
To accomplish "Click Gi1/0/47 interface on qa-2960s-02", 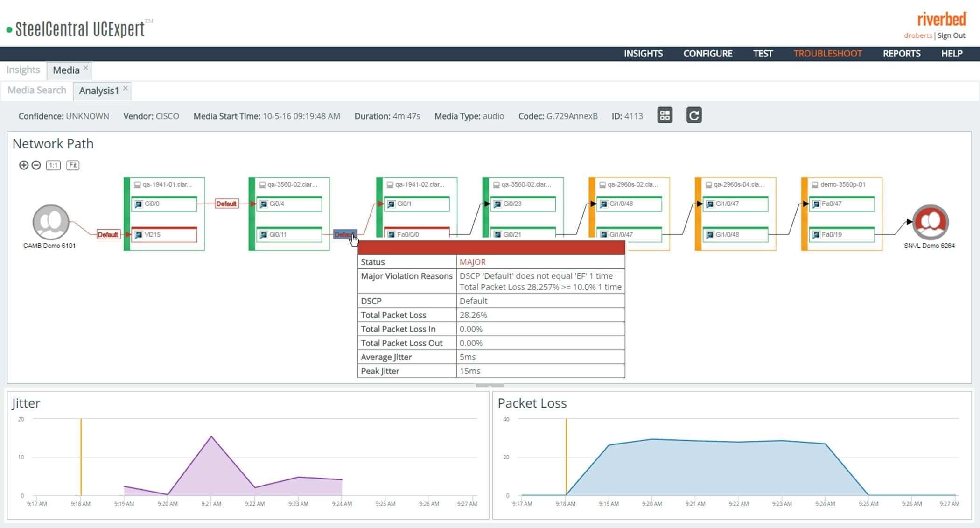I will [x=629, y=234].
